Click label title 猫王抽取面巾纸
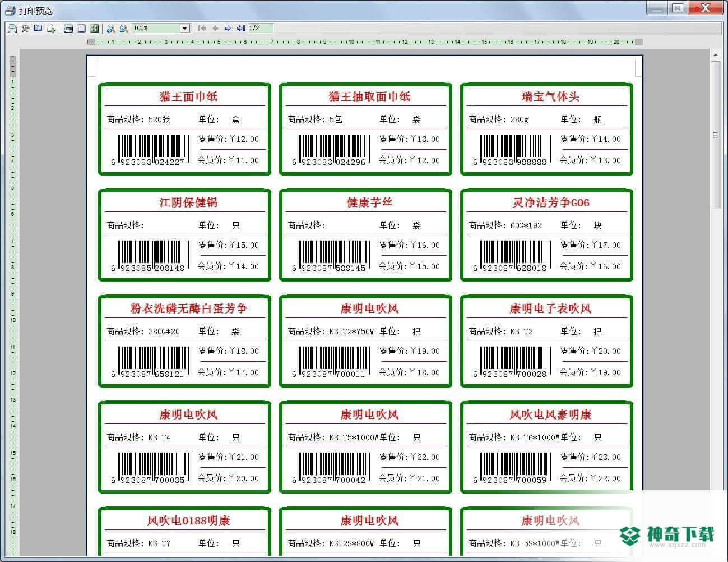This screenshot has height=562, width=728. [x=369, y=96]
